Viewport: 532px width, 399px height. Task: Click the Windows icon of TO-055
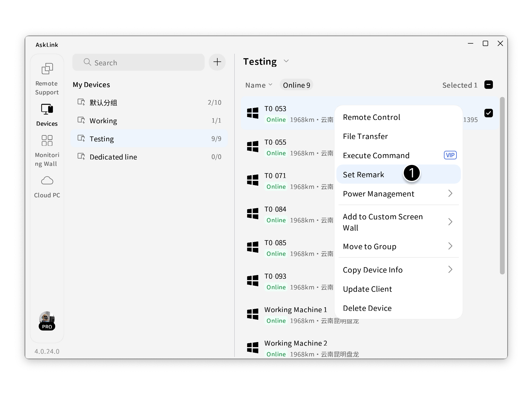click(x=252, y=147)
